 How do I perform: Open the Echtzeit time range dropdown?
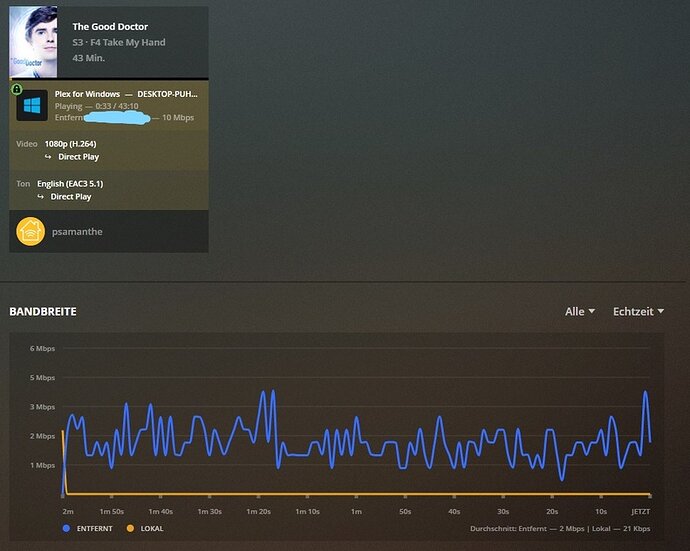point(639,312)
